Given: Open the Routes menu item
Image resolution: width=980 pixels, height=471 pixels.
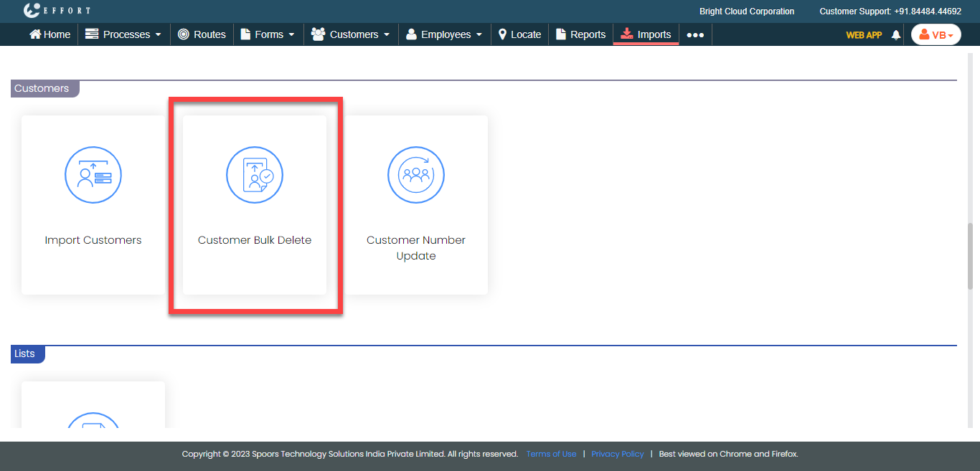Looking at the screenshot, I should 202,34.
